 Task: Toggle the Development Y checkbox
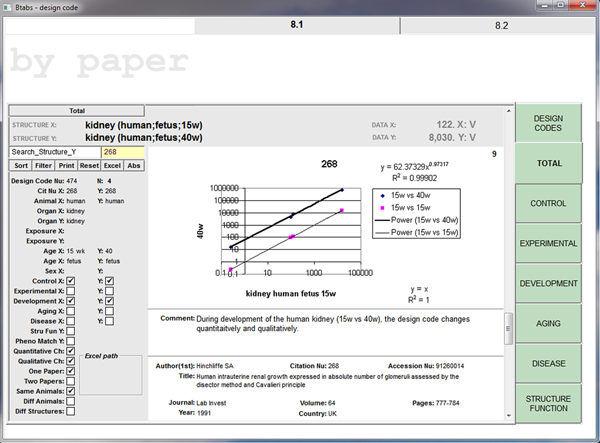(109, 301)
